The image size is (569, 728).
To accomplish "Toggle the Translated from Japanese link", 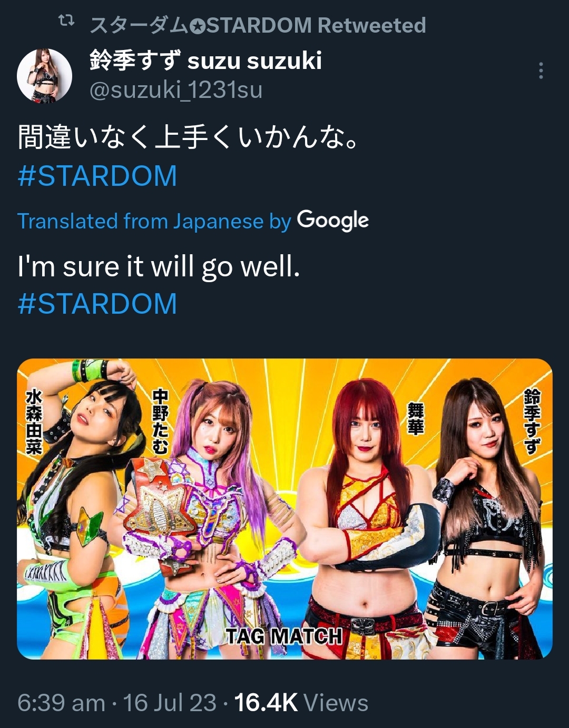I will click(154, 222).
